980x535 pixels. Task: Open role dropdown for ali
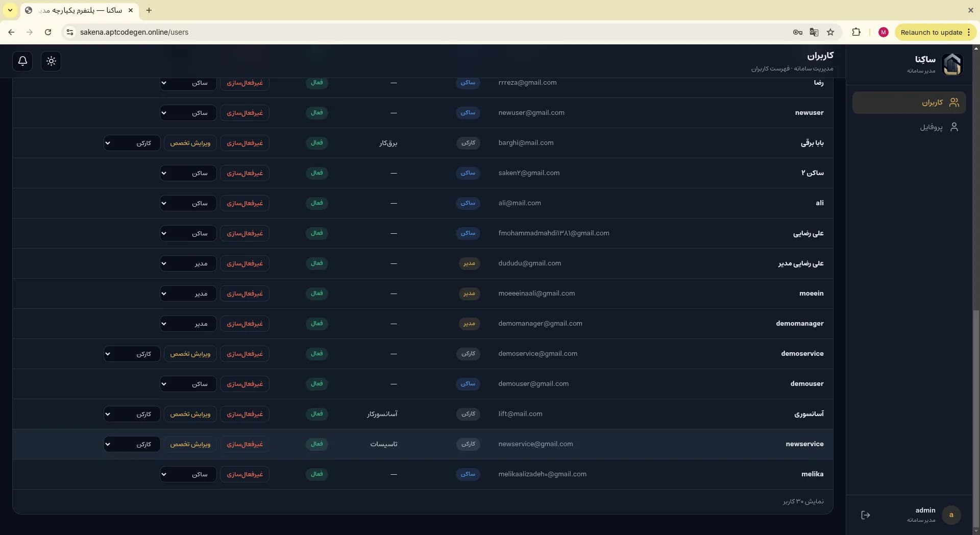pyautogui.click(x=188, y=203)
